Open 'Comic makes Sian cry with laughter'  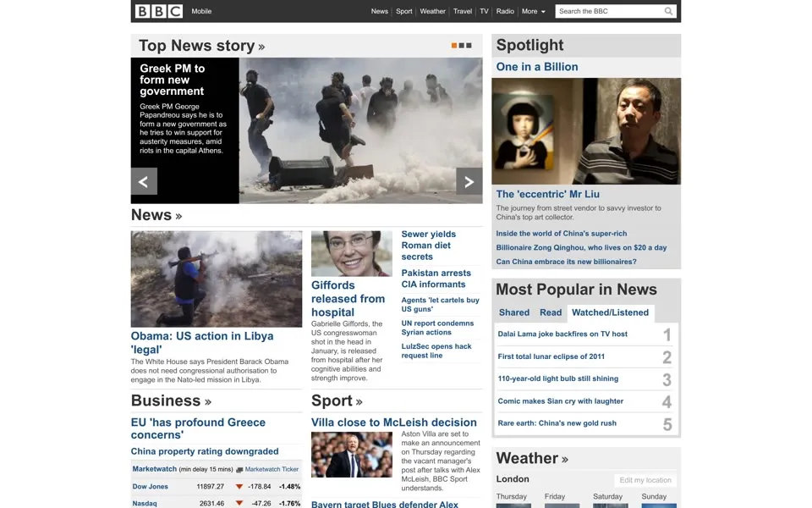pos(560,401)
